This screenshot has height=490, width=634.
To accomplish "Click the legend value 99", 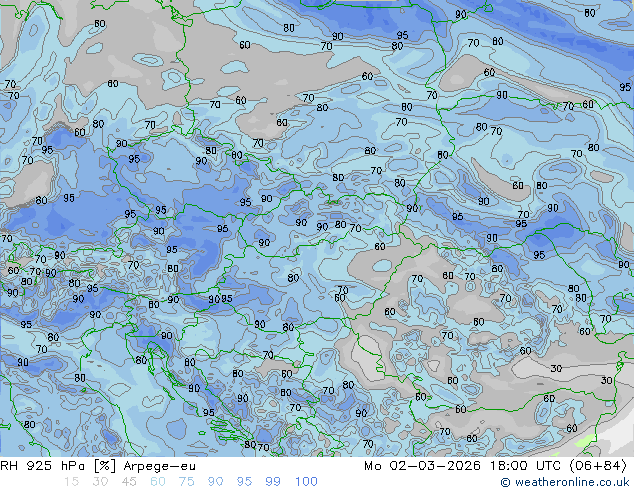I will pos(273,482).
